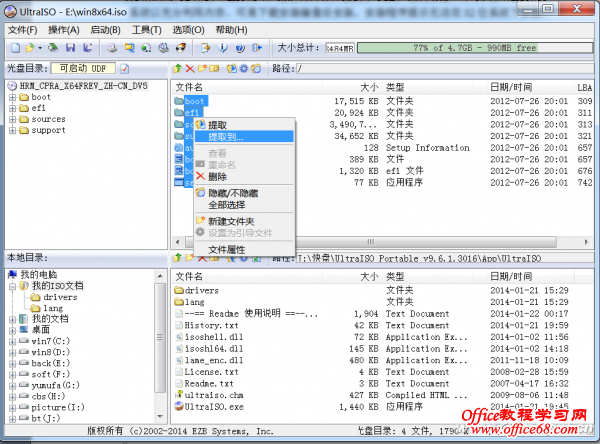This screenshot has height=444, width=600.
Task: Select UltraISO.exe in local file list
Action: (x=214, y=407)
